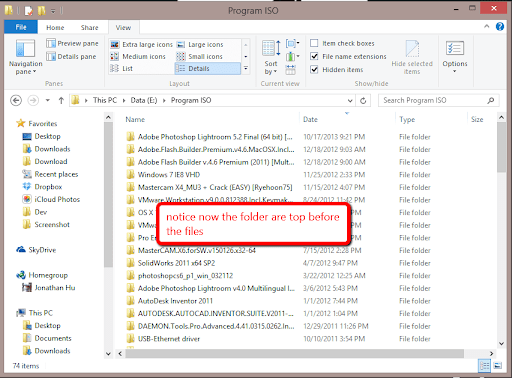Go forward with the Forward arrow
Image resolution: width=512 pixels, height=378 pixels.
[33, 100]
